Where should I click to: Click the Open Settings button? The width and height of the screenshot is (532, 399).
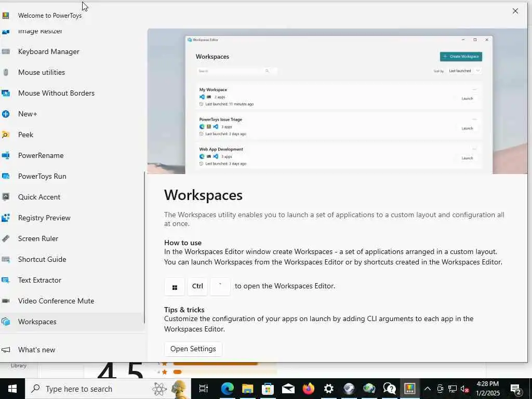pyautogui.click(x=193, y=349)
